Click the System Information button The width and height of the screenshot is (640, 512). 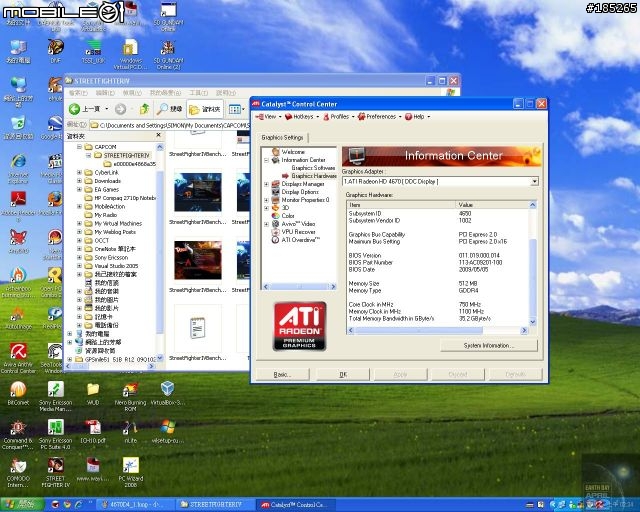(x=489, y=345)
